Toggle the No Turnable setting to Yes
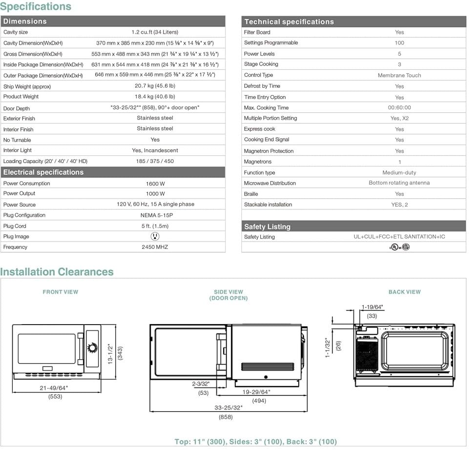 155,140
